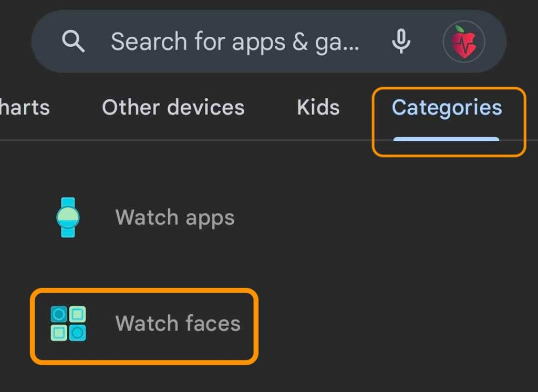The height and width of the screenshot is (392, 538).
Task: Click the orange outline around Categories
Action: pyautogui.click(x=524, y=122)
